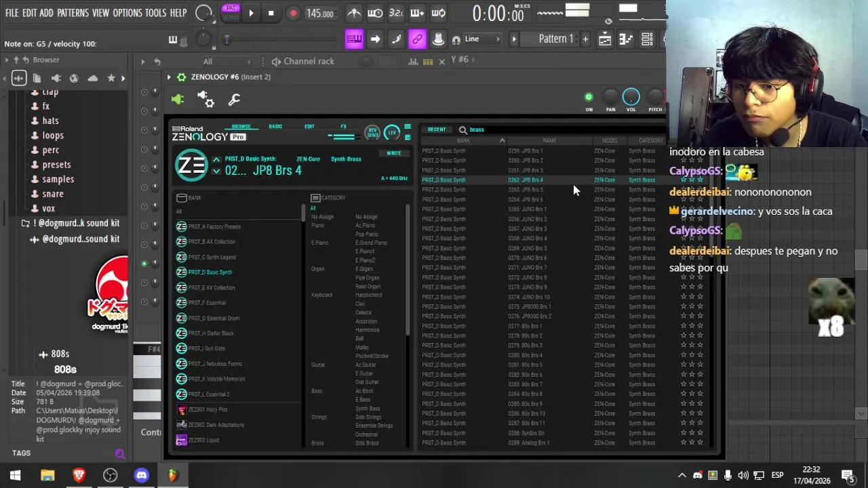
Task: Open the plugin wrench settings icon
Action: (x=234, y=100)
